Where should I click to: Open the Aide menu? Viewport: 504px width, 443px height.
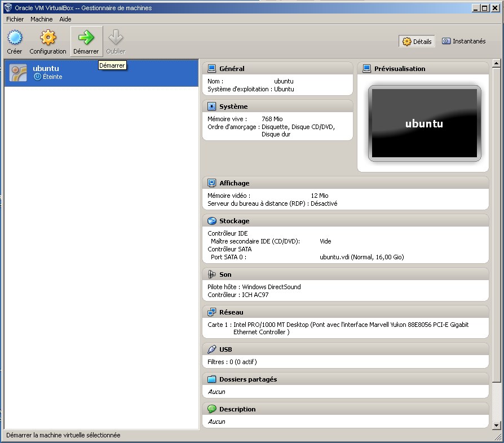click(x=65, y=19)
